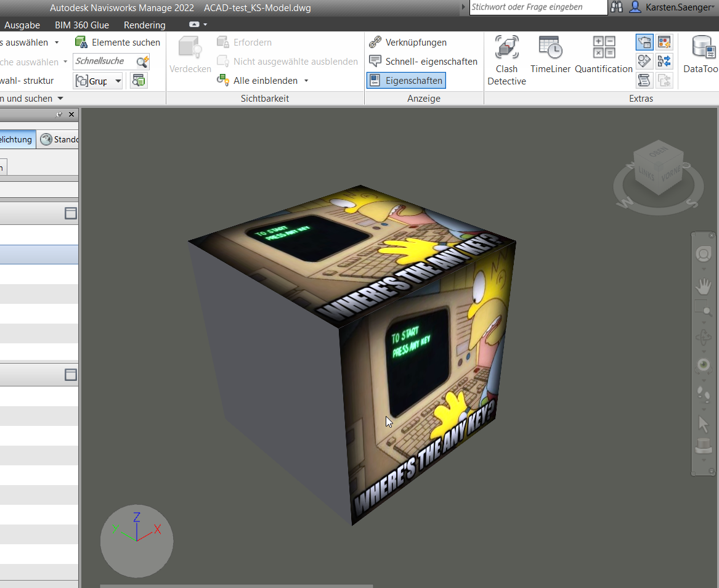Toggle the Eigenschaften panel button
This screenshot has height=588, width=719.
tap(406, 80)
